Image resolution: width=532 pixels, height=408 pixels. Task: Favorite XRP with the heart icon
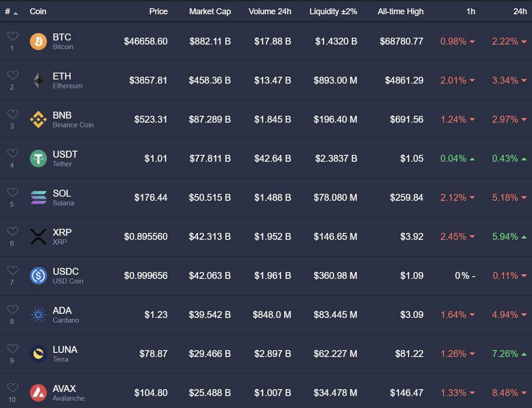(12, 231)
